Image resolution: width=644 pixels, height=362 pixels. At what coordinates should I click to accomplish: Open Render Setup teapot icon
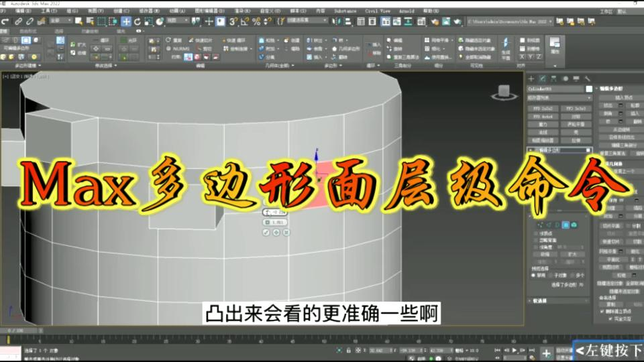pos(435,21)
